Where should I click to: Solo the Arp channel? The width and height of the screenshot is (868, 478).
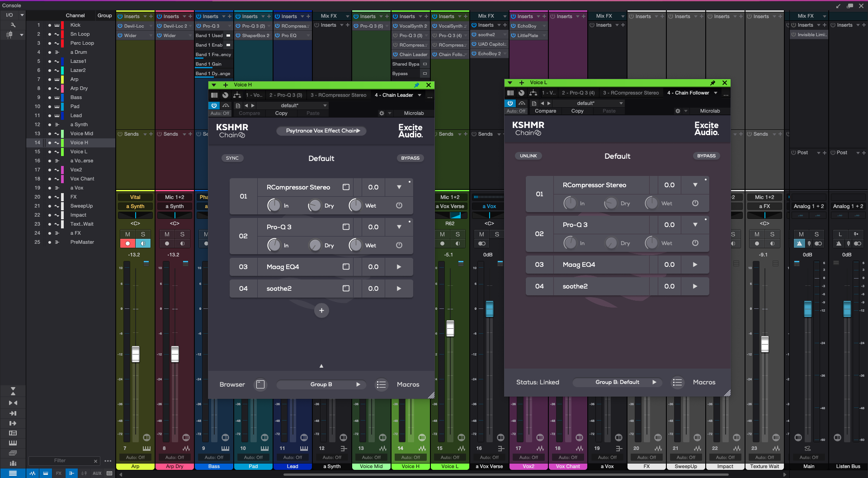143,234
